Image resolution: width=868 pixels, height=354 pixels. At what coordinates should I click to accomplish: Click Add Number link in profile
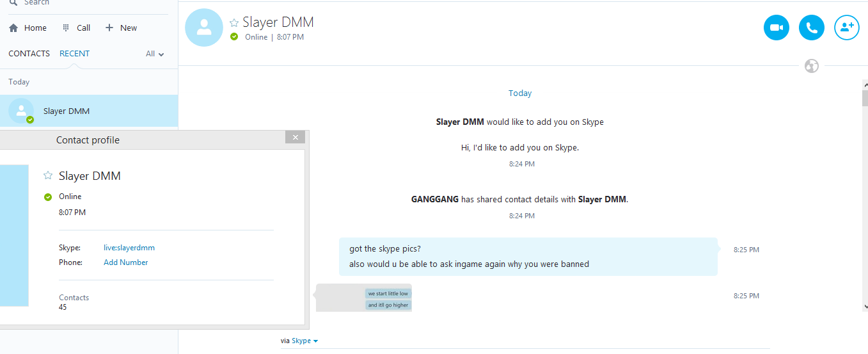126,262
